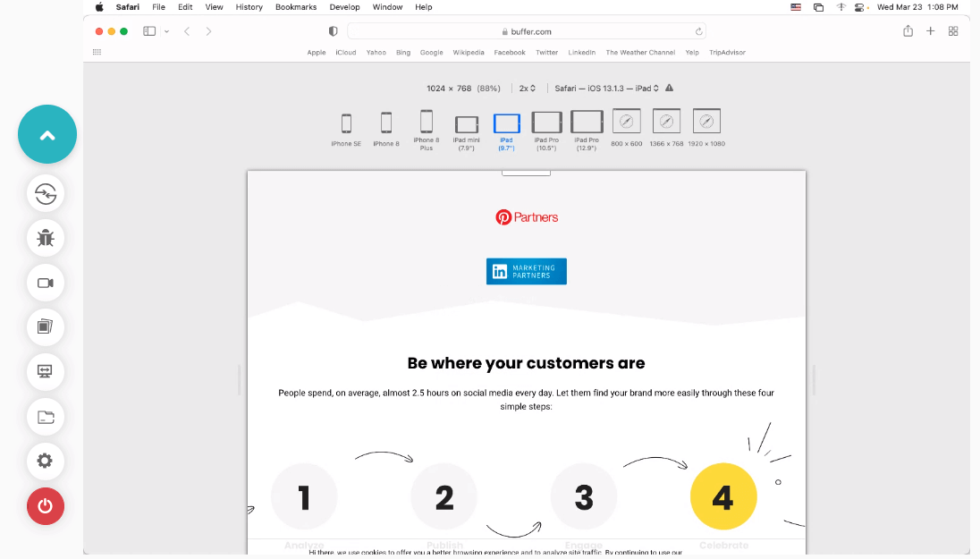Open the LinkedIn bookmark link
Image resolution: width=980 pixels, height=559 pixels.
point(581,53)
